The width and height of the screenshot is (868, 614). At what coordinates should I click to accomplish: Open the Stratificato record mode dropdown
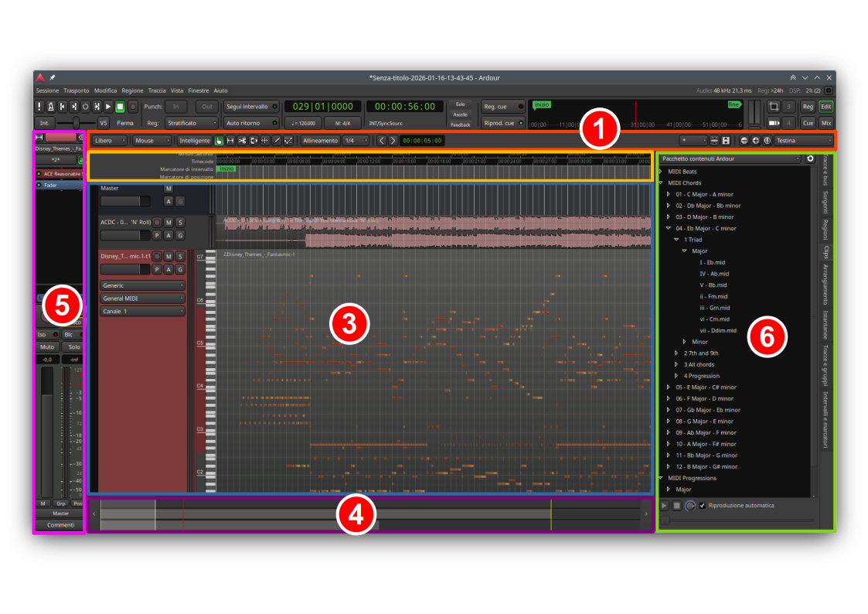pyautogui.click(x=189, y=123)
